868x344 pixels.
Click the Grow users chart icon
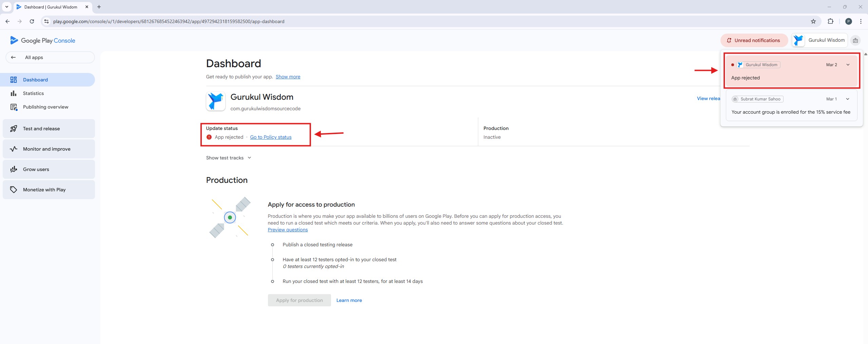(14, 169)
